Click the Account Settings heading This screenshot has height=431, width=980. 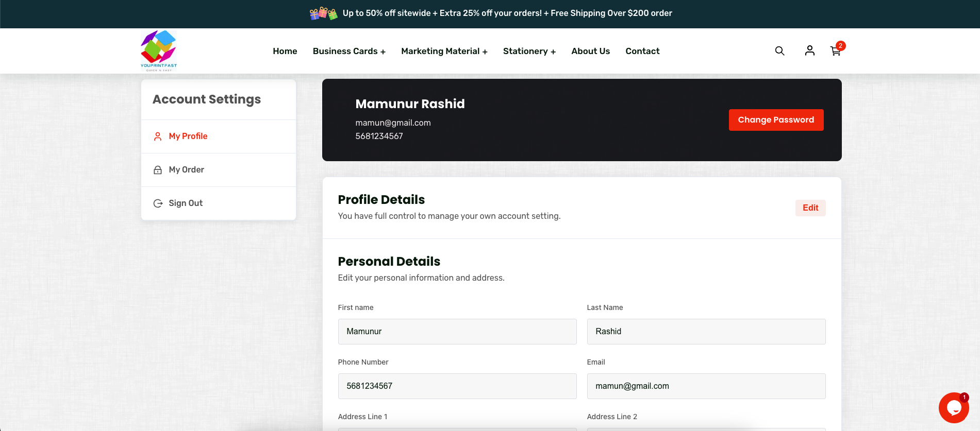click(207, 99)
